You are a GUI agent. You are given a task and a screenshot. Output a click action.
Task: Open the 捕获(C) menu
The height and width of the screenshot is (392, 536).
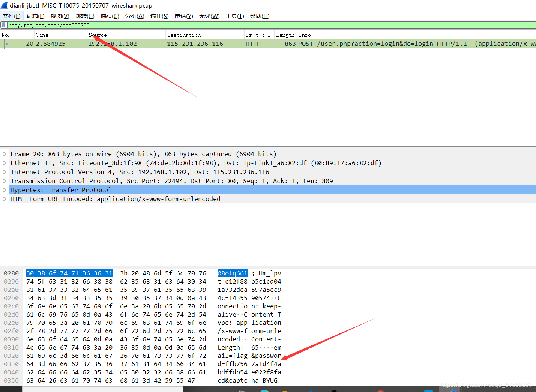[x=110, y=16]
